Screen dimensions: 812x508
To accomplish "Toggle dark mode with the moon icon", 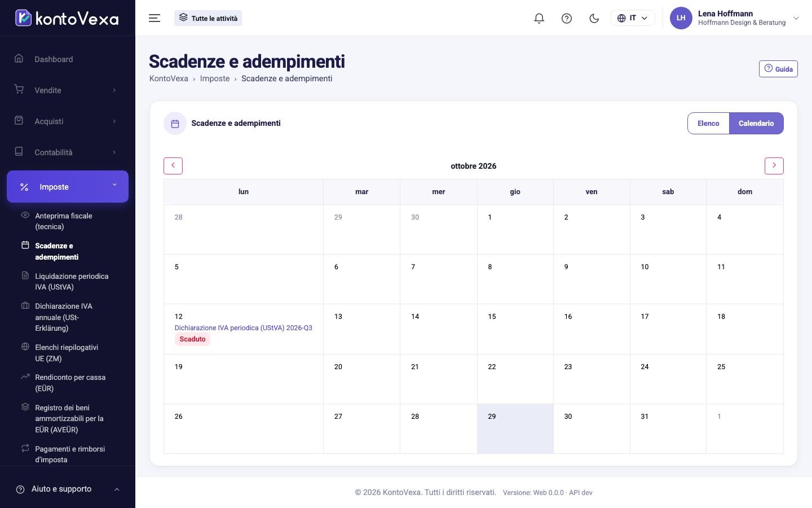I will point(594,18).
